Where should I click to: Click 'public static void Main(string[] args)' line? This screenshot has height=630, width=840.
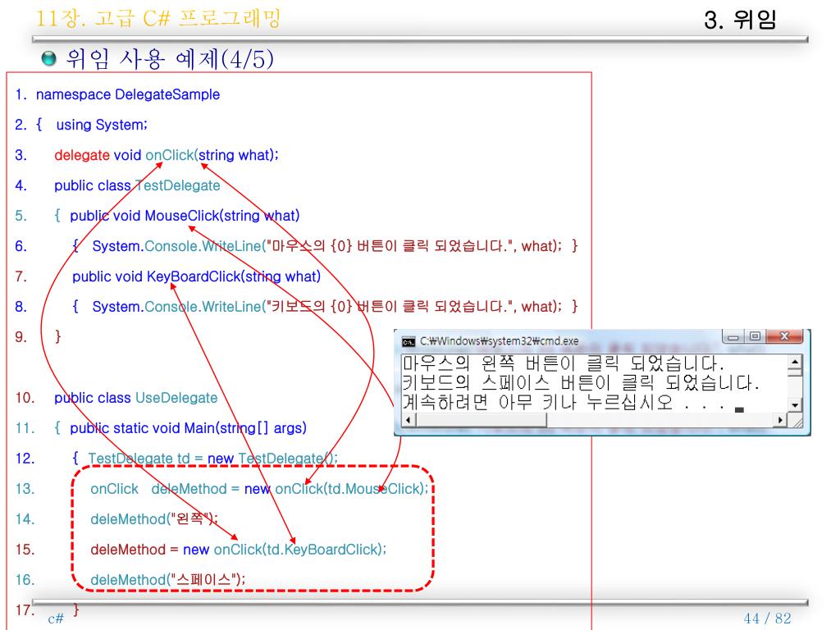pos(188,428)
